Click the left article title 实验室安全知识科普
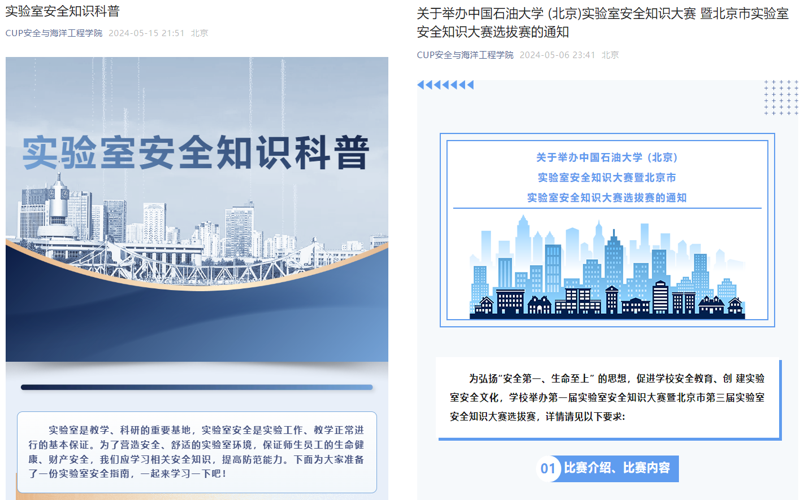Screen dimensions: 805x500 pyautogui.click(x=62, y=11)
